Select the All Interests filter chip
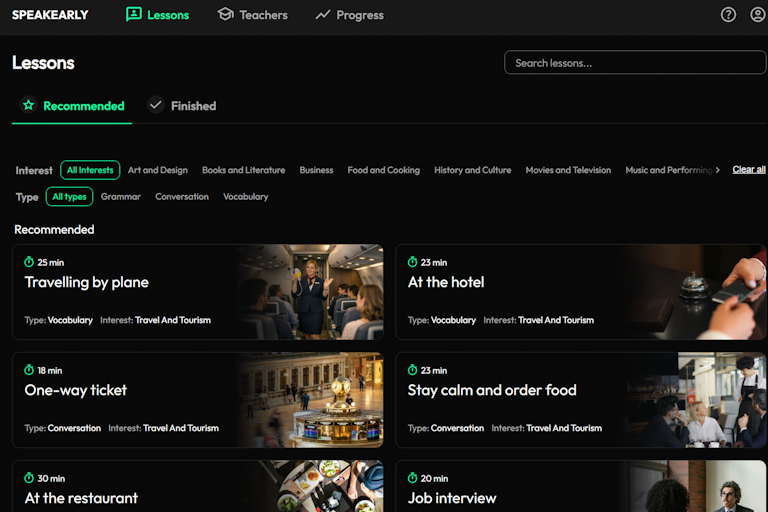768x512 pixels. pos(90,170)
